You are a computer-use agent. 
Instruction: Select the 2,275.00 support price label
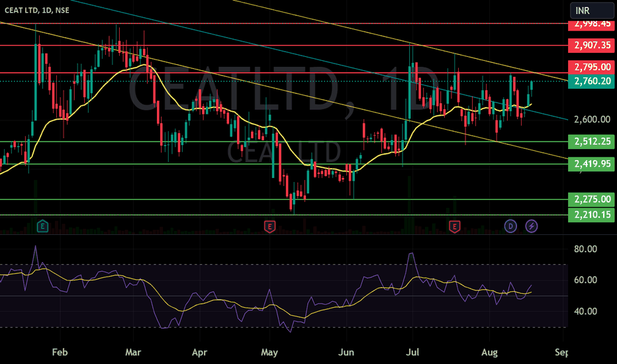point(591,199)
